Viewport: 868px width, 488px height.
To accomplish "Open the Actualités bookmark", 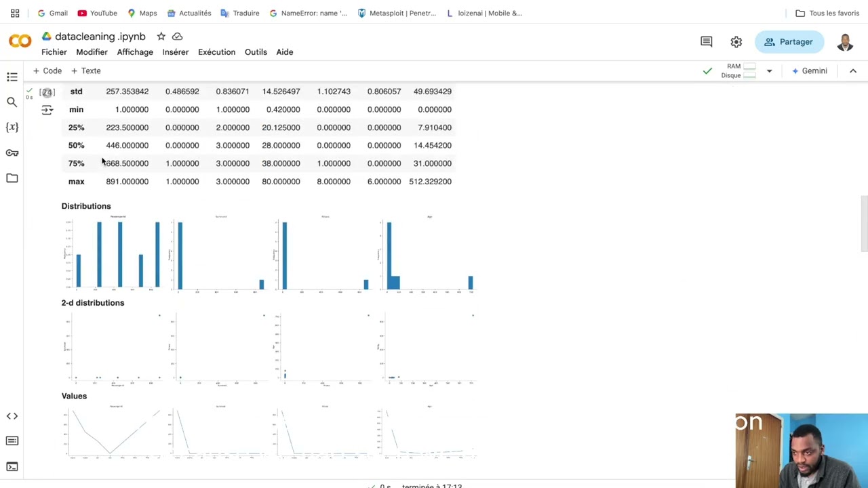I will pyautogui.click(x=189, y=13).
